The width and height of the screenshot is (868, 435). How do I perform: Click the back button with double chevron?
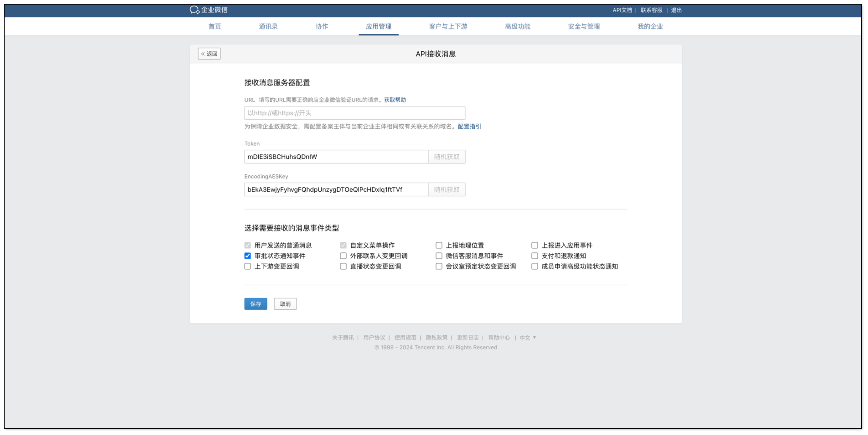coord(209,54)
